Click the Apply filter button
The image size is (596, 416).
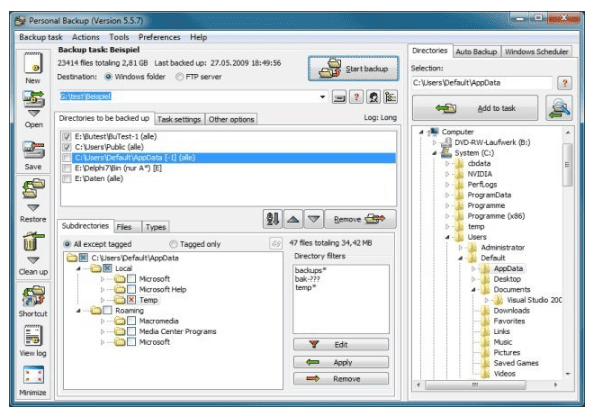tap(341, 362)
